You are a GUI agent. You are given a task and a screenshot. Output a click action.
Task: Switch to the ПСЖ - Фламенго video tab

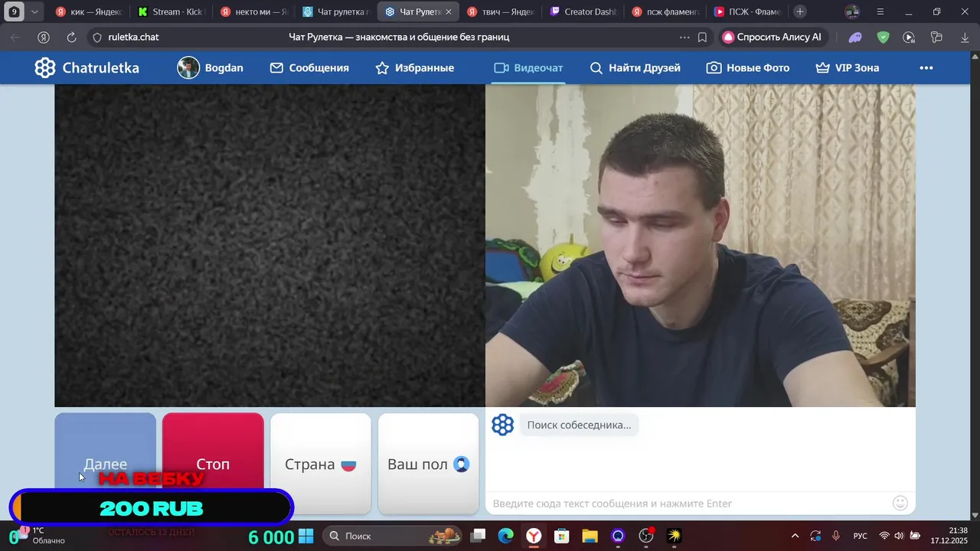(746, 11)
